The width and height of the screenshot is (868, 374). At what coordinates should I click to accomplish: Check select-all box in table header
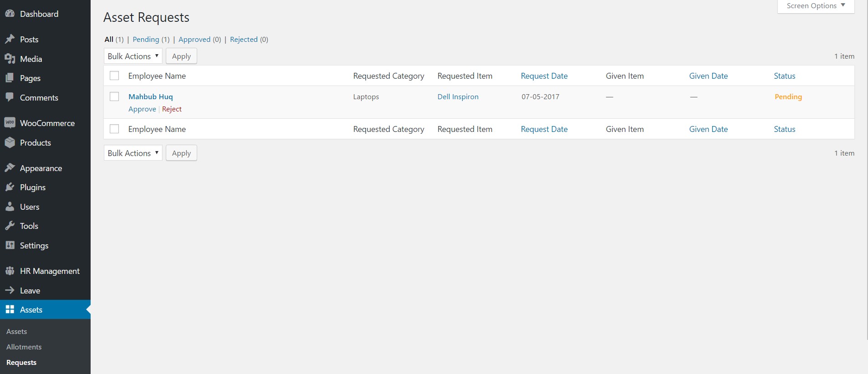point(114,76)
